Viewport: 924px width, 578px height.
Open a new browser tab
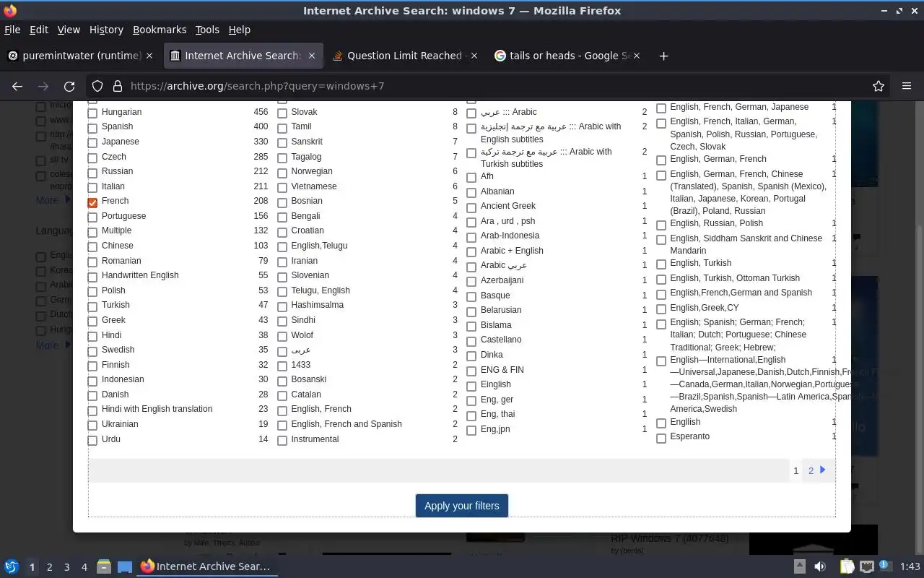[663, 56]
